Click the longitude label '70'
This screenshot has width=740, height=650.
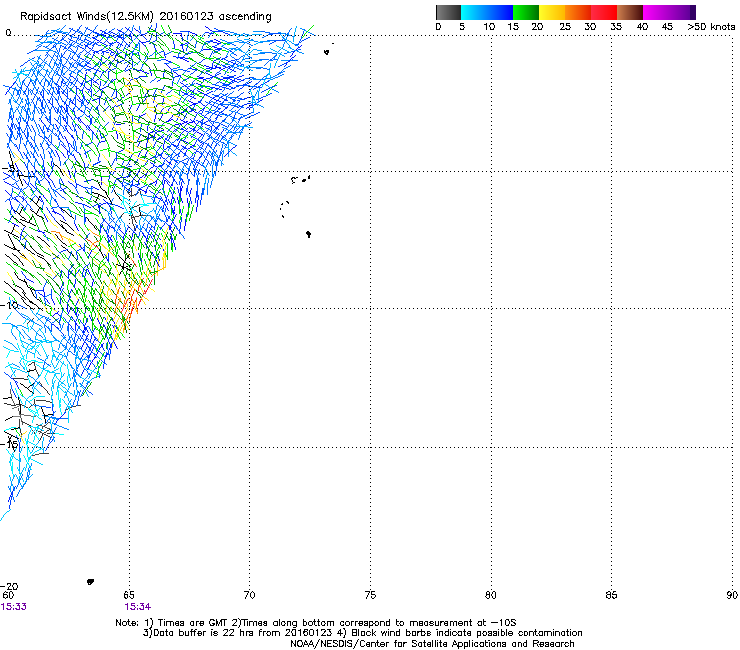250,595
